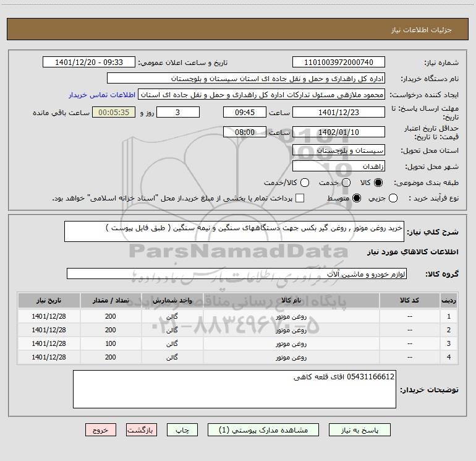
Task: Click 'روغن موتور' in row 2
Action: click(291, 330)
